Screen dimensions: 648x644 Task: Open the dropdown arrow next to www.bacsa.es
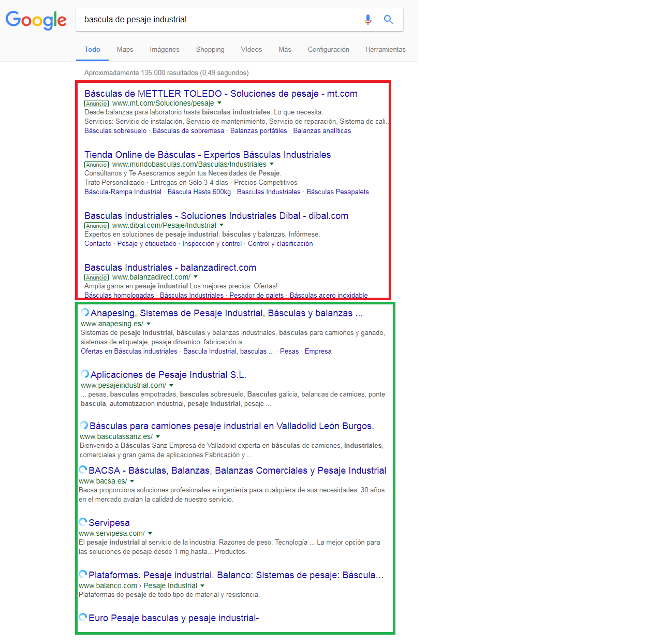[x=132, y=481]
